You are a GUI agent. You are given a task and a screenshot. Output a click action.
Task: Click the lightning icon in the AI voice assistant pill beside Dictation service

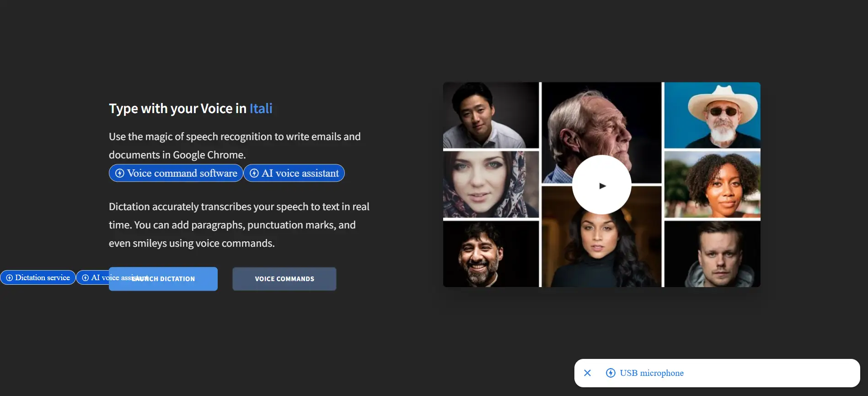click(x=85, y=278)
